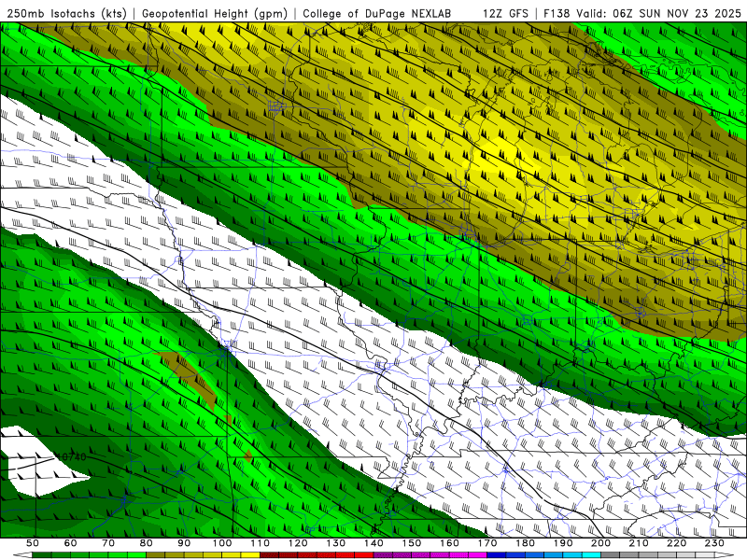Screen dimensions: 747x560
Task: Click the colorbar value label "110"
Action: 260,543
